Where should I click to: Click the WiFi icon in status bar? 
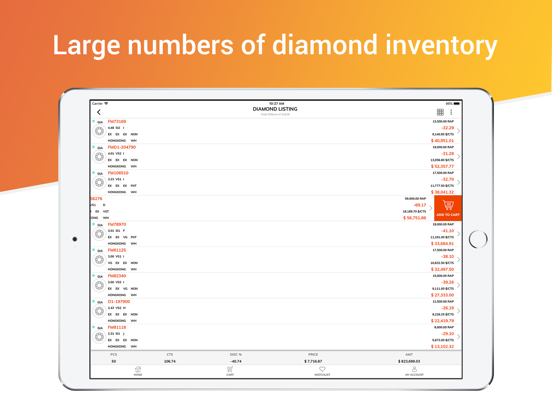pos(106,104)
